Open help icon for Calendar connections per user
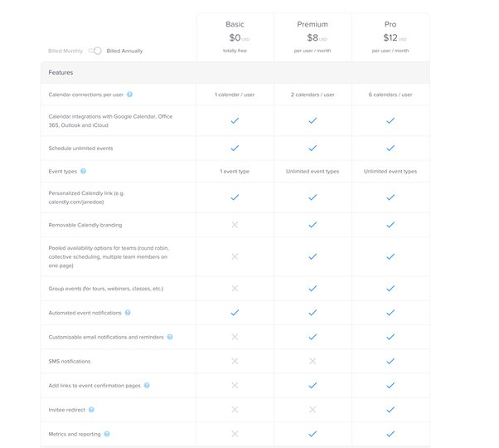 (x=129, y=95)
